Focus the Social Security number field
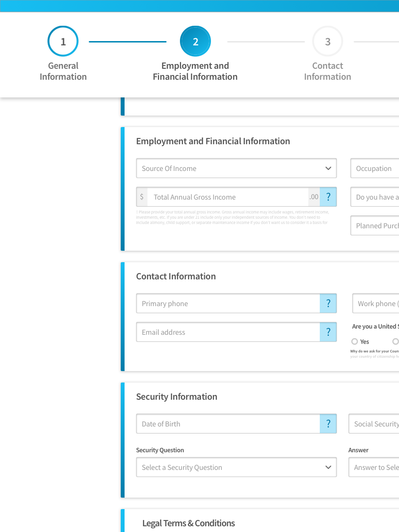The width and height of the screenshot is (399, 532). [x=374, y=424]
